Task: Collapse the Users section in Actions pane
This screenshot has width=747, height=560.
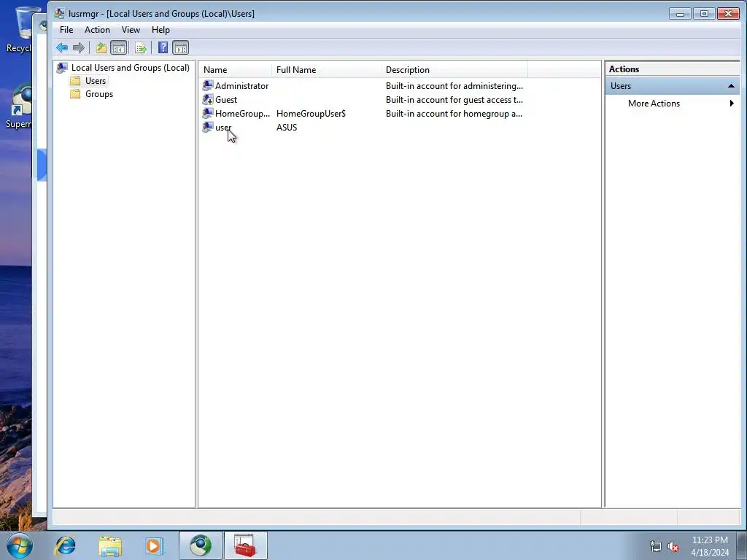Action: pyautogui.click(x=731, y=86)
